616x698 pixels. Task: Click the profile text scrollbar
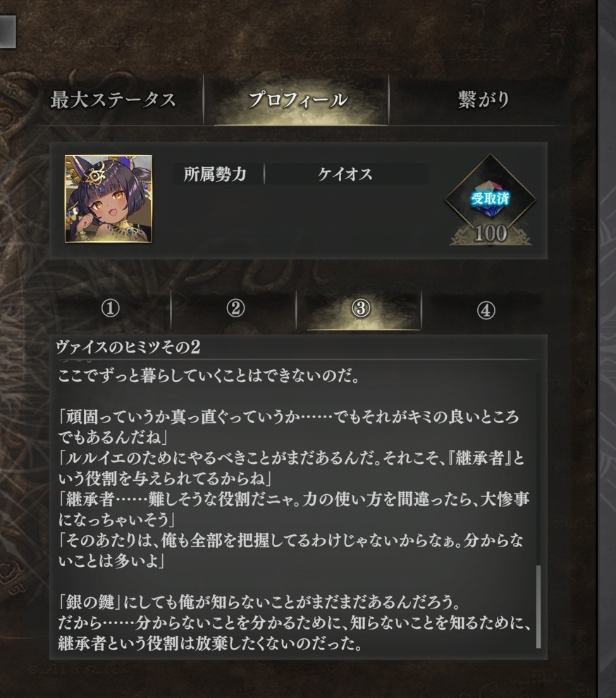538,607
